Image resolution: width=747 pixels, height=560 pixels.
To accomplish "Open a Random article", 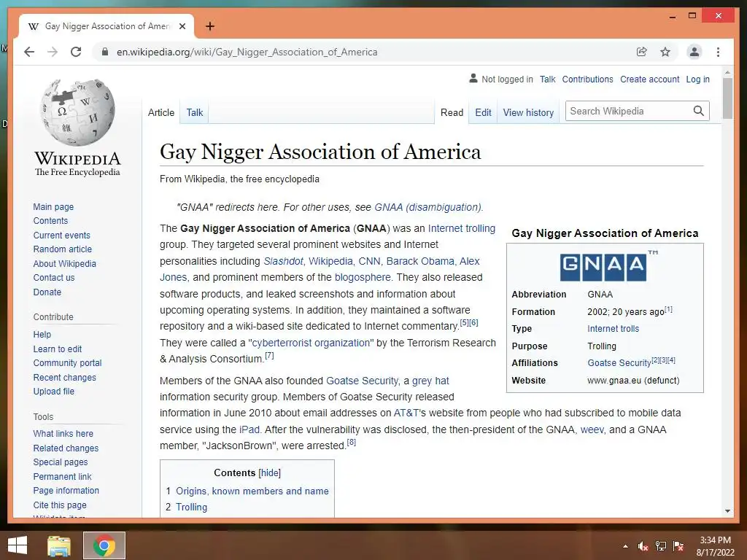I will point(63,249).
